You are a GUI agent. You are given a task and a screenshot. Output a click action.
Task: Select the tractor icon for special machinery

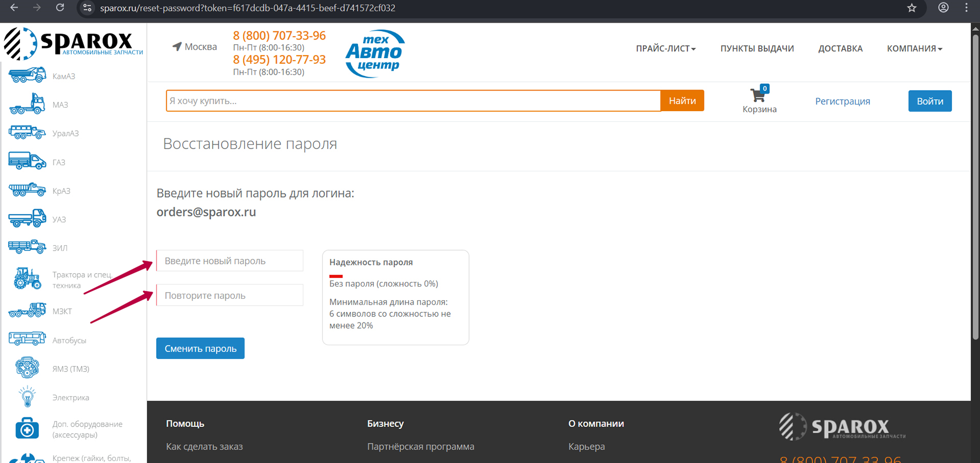27,279
